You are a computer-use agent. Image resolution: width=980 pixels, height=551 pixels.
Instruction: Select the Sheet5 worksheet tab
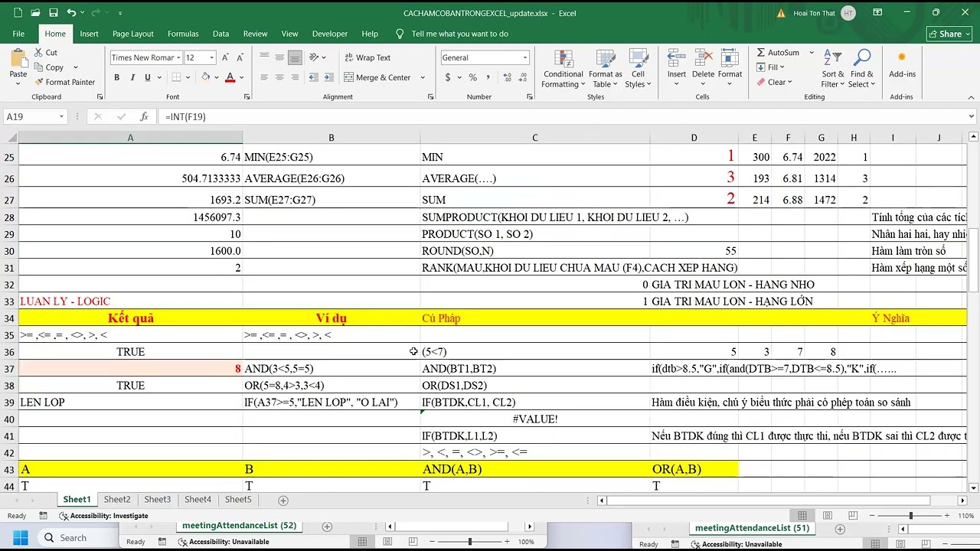[238, 500]
